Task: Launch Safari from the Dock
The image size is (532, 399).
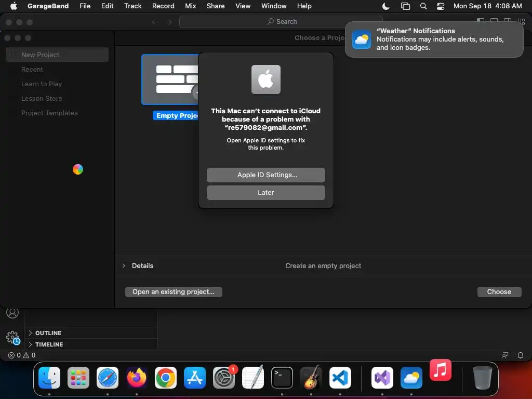Action: tap(108, 378)
